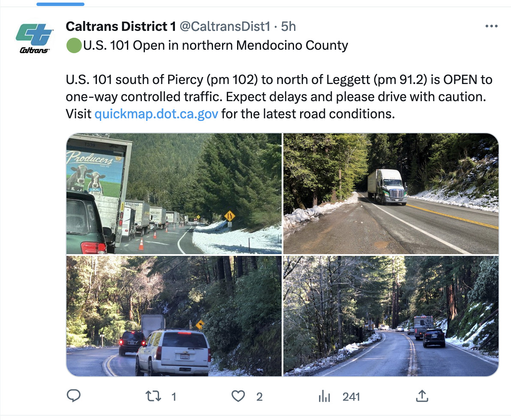Viewport: 511px width, 420px height.
Task: Click the like count showing 2
Action: point(259,397)
